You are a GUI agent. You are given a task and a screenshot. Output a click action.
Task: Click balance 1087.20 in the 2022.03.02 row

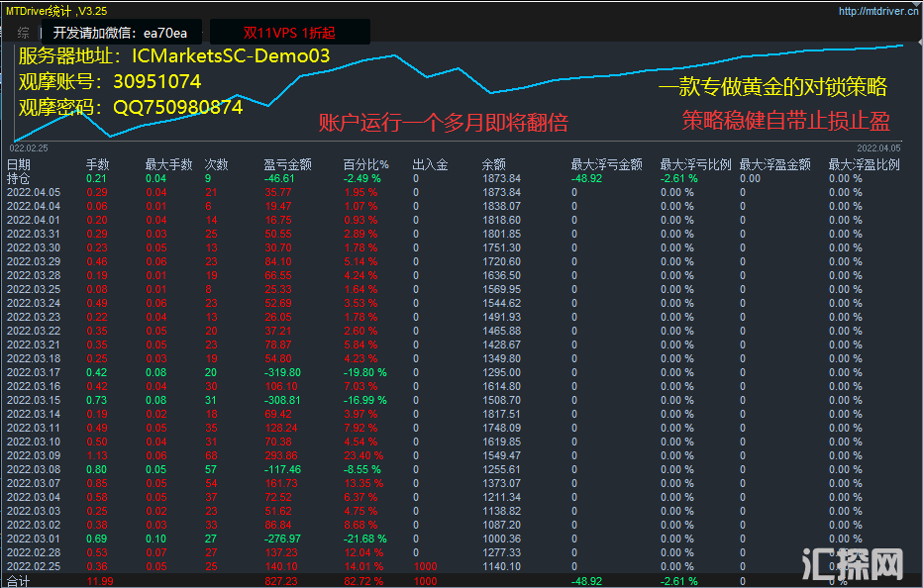coord(501,525)
